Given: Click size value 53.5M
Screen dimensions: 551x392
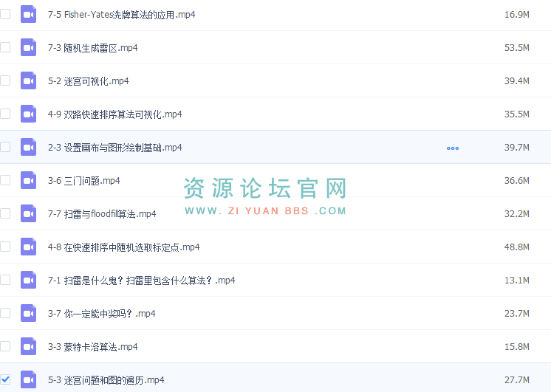Looking at the screenshot, I should pyautogui.click(x=517, y=48).
